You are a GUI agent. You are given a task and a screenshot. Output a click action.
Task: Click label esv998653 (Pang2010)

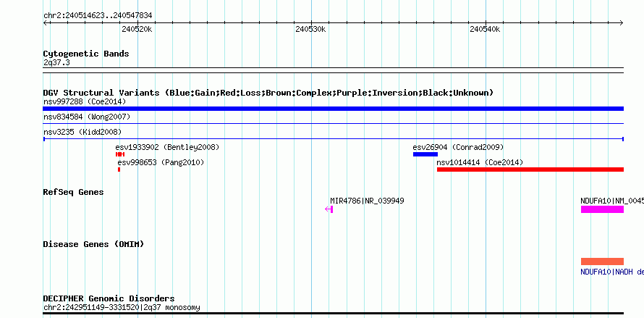pyautogui.click(x=161, y=162)
